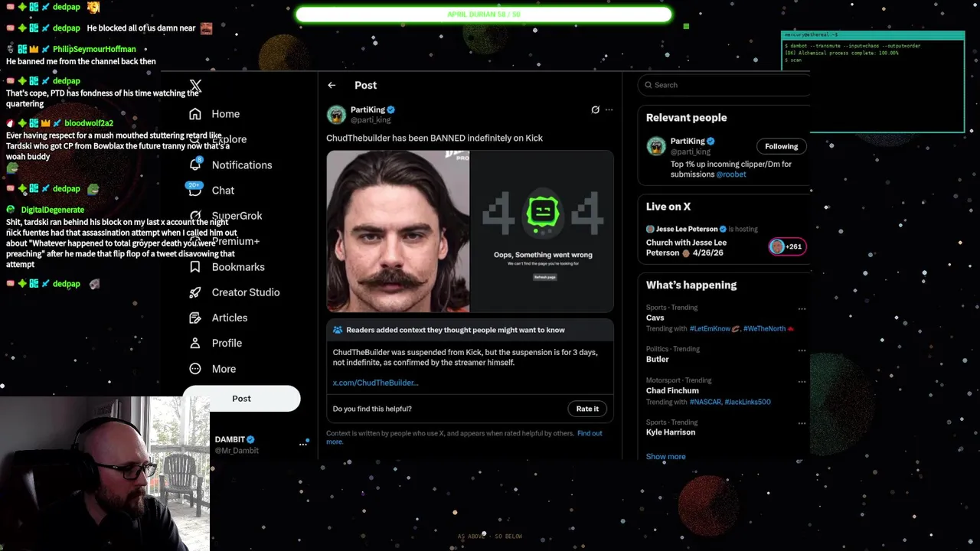
Task: Open more options for Chad Finchum trend
Action: pyautogui.click(x=802, y=382)
